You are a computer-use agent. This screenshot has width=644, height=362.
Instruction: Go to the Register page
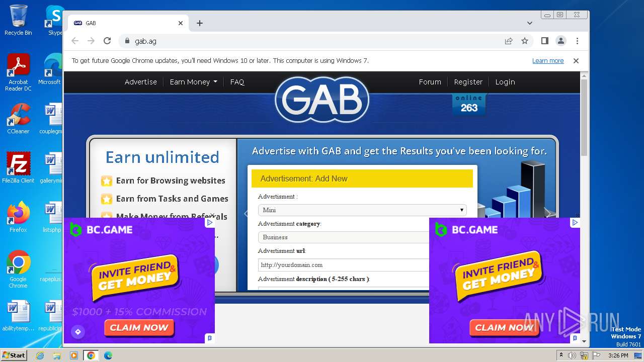tap(468, 82)
